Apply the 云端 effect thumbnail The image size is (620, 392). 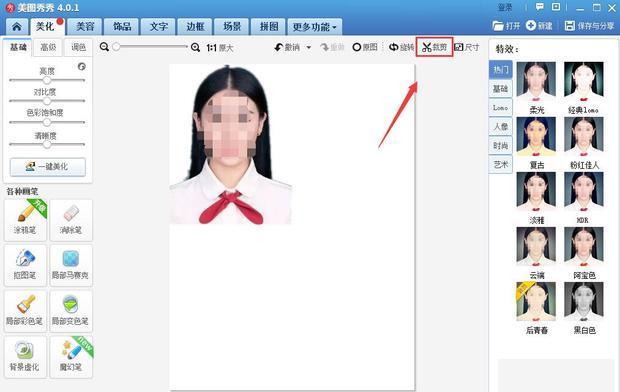tap(536, 246)
